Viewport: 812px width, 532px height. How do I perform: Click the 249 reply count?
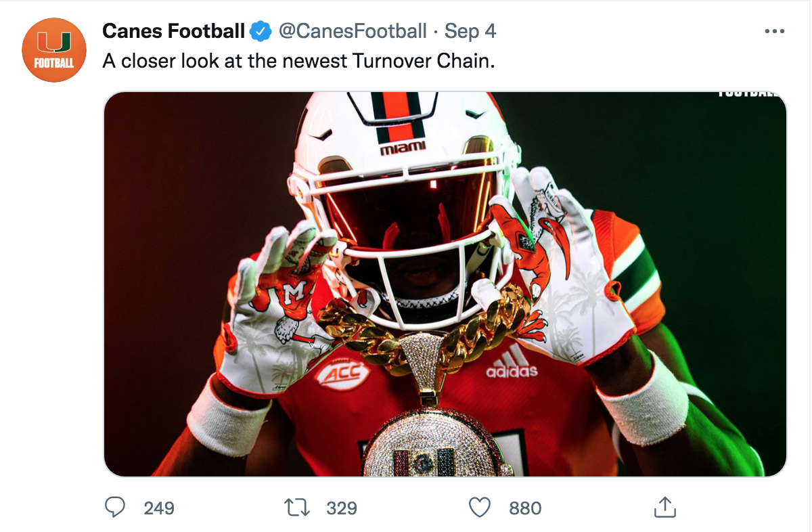(x=160, y=508)
